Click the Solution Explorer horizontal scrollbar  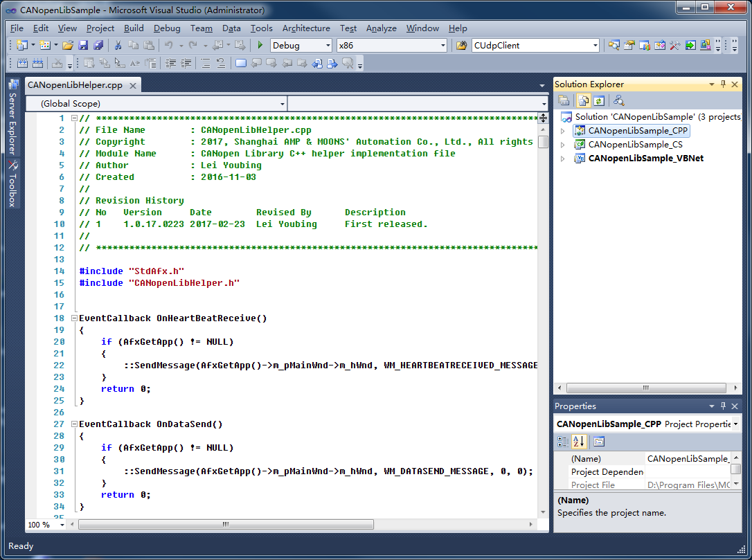click(x=646, y=388)
